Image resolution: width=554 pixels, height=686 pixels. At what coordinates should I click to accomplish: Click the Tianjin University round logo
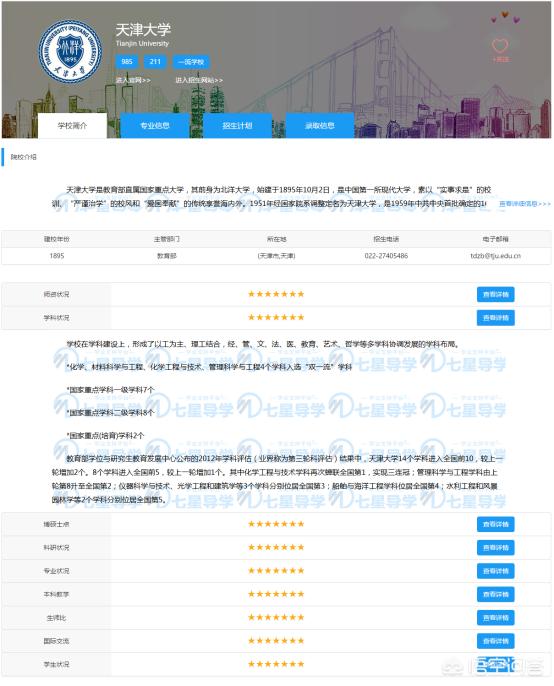70,52
